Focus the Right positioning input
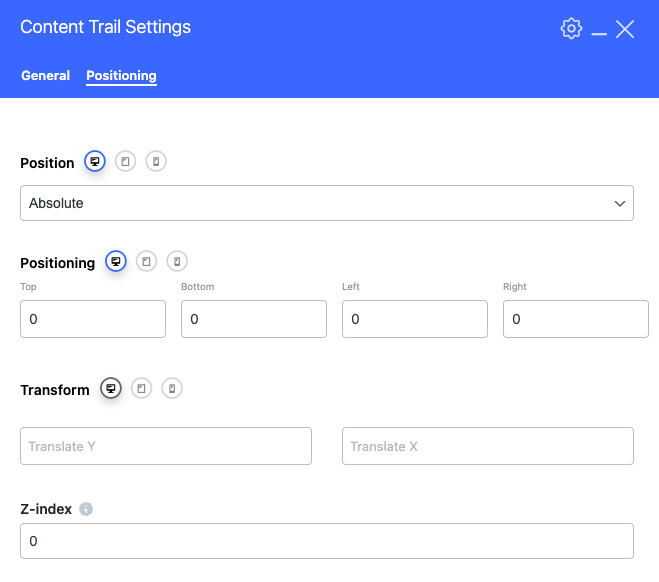Screen dimensions: 659x582 (576, 319)
